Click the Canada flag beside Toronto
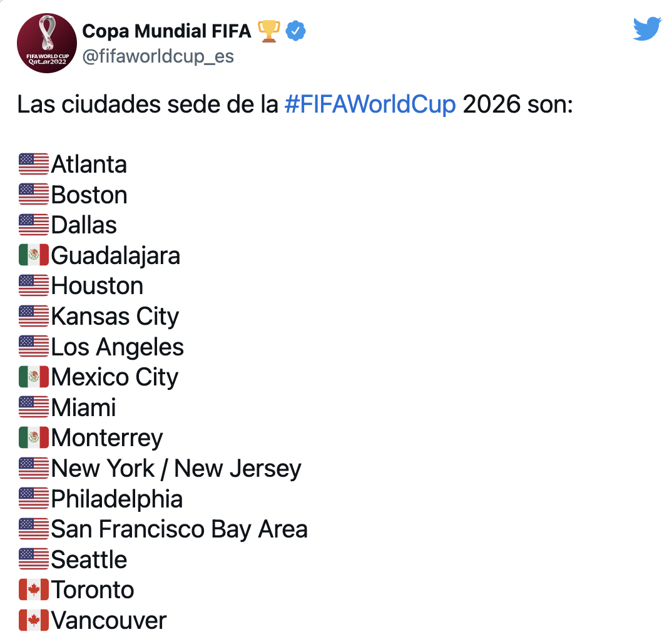 34,589
